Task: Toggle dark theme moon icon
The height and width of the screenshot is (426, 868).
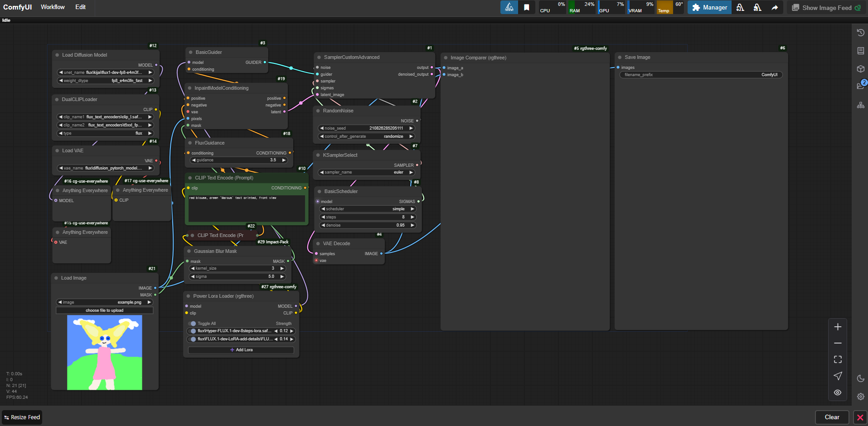Action: (860, 378)
